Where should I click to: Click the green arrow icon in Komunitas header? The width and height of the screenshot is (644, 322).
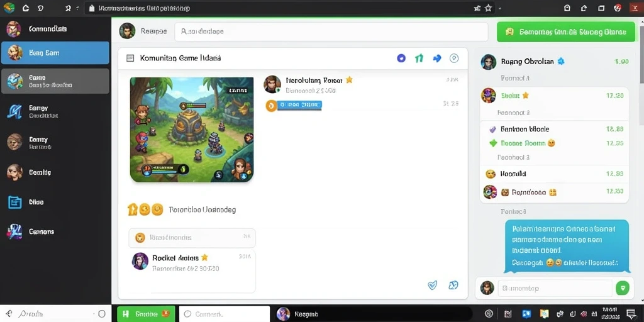point(419,58)
